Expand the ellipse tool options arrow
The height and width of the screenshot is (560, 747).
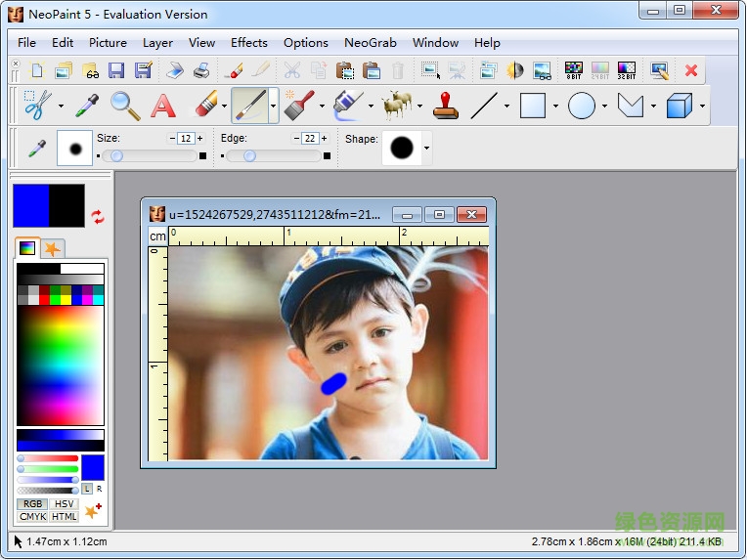point(604,106)
